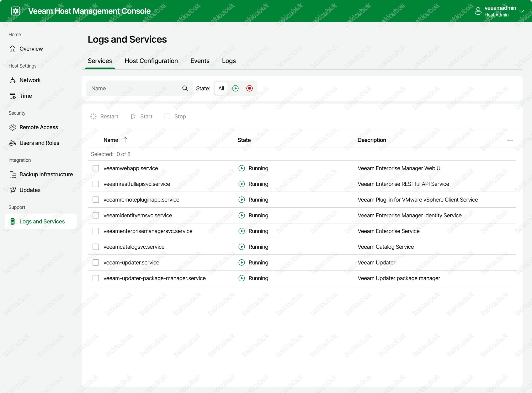This screenshot has width=532, height=393.
Task: Check the veeamenterprisemanagersvc.service checkbox
Action: tap(96, 231)
